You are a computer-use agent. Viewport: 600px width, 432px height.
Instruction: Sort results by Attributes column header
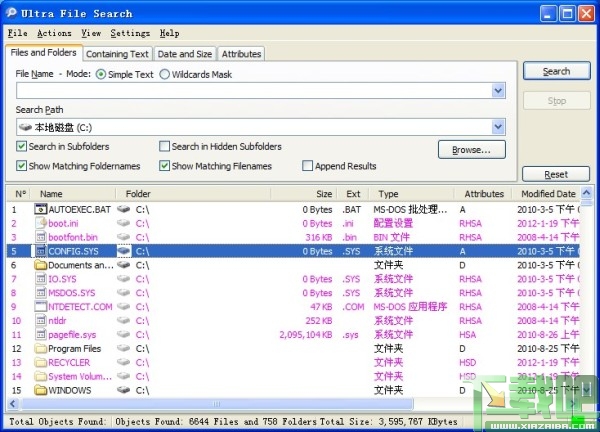point(483,194)
